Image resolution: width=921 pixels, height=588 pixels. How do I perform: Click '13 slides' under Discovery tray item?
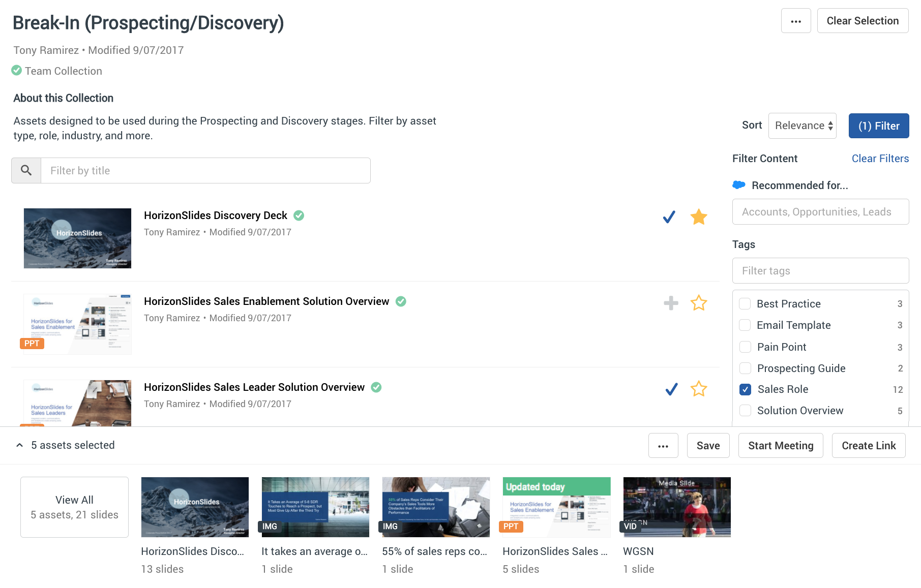(162, 569)
